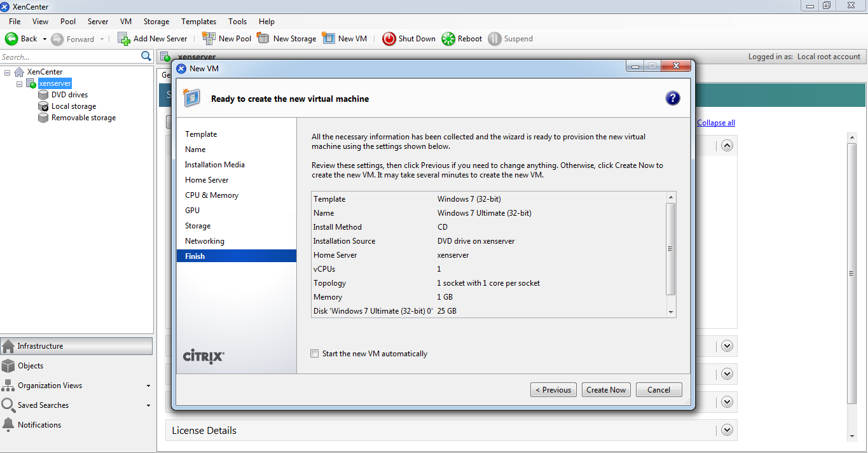Click the DVD drives storage icon

pos(43,95)
